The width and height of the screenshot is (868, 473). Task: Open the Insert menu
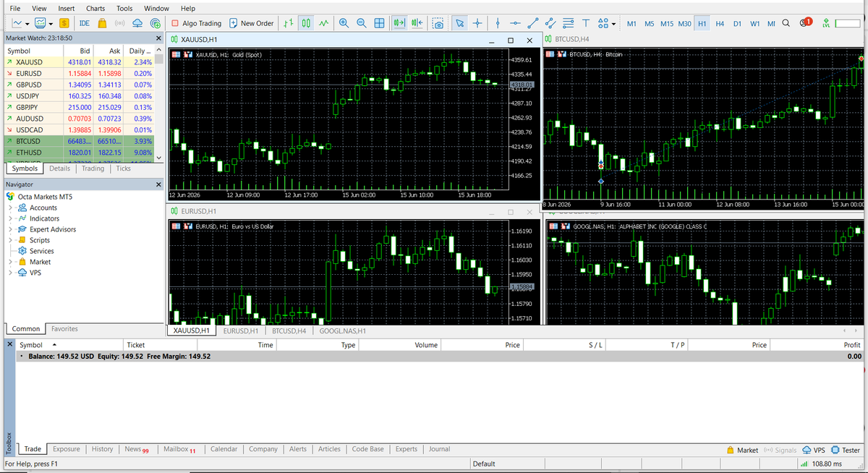tap(66, 8)
